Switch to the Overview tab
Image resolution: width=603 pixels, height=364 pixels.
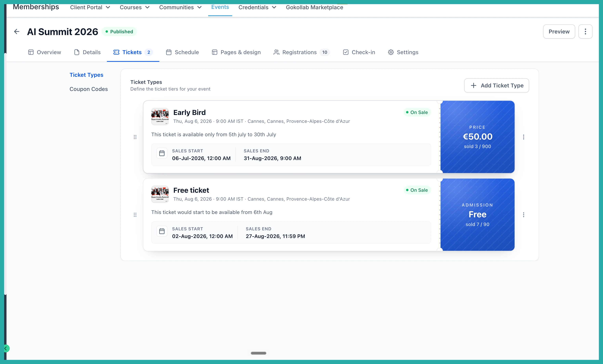(45, 52)
